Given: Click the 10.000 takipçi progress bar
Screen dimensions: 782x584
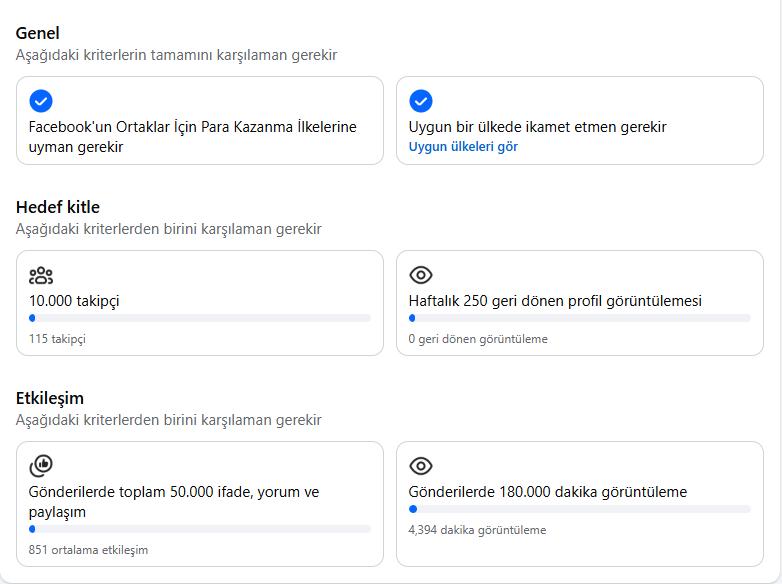Looking at the screenshot, I should click(200, 318).
